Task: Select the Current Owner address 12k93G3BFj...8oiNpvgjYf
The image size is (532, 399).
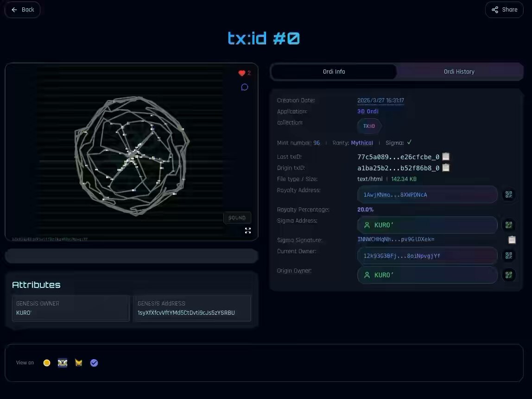Action: [x=427, y=256]
